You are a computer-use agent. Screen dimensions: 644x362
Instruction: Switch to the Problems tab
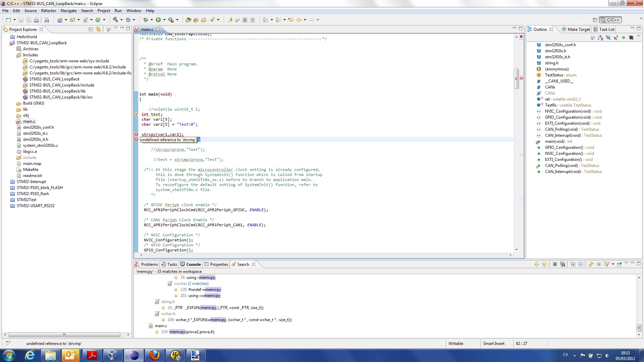(146, 264)
